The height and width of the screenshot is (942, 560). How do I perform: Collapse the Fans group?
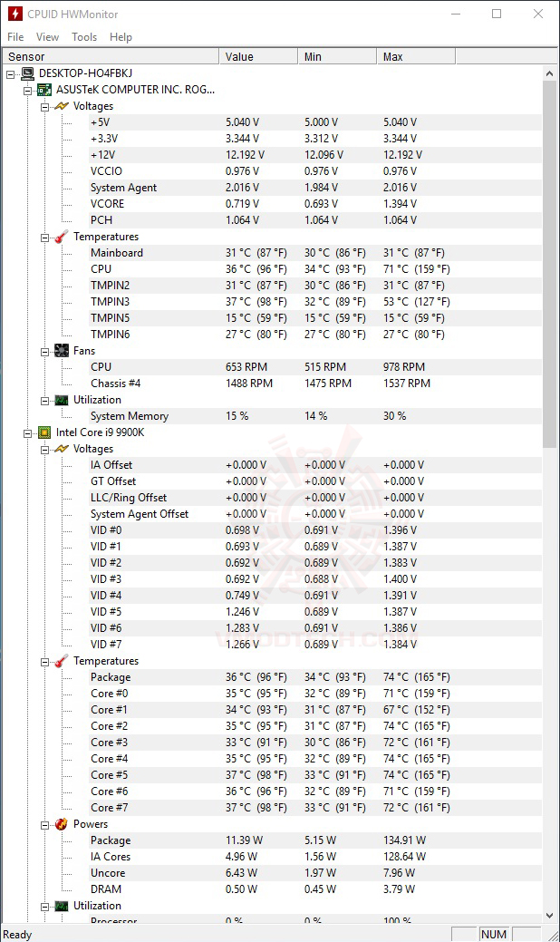pos(44,352)
